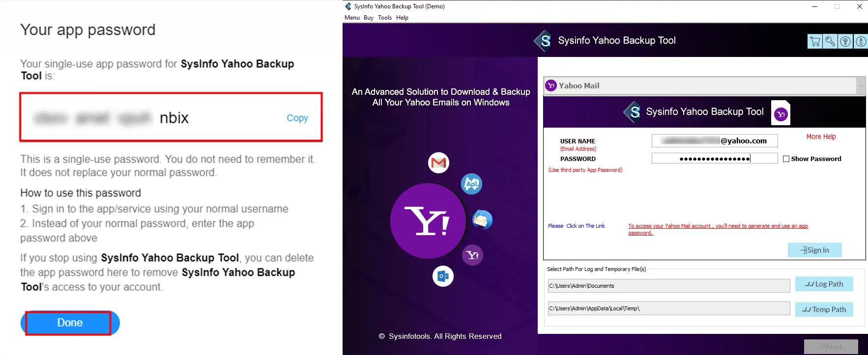
Task: Click the temp path text field
Action: (x=669, y=308)
